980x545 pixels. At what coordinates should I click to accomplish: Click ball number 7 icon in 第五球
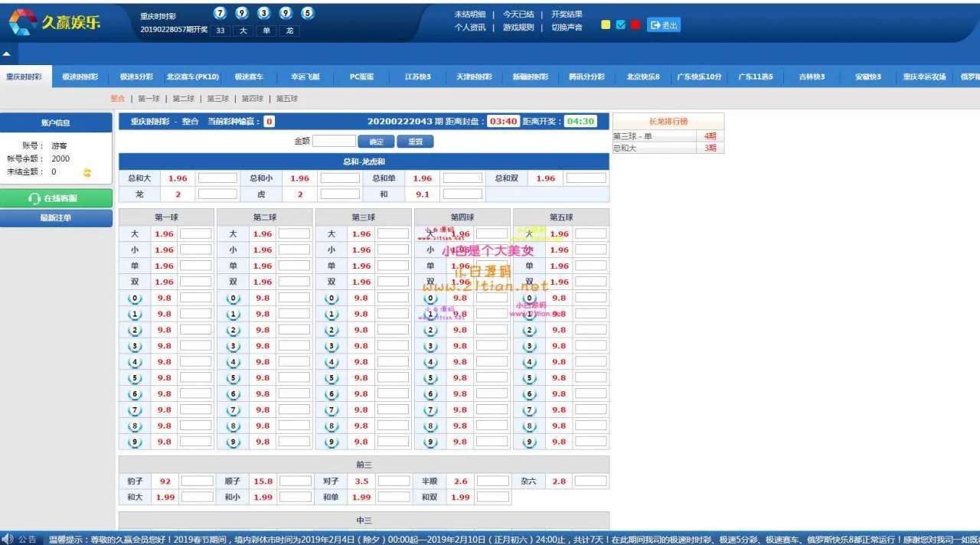click(x=529, y=410)
